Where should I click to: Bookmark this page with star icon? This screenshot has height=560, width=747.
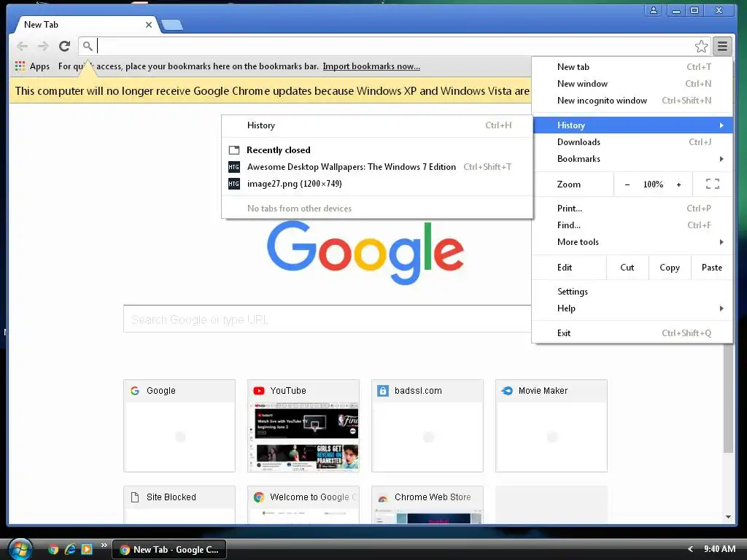click(701, 46)
